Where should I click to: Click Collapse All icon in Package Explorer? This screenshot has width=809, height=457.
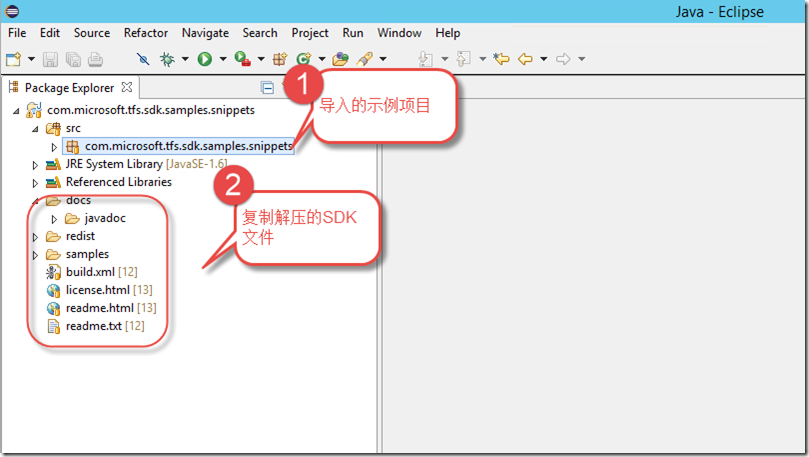coord(267,88)
